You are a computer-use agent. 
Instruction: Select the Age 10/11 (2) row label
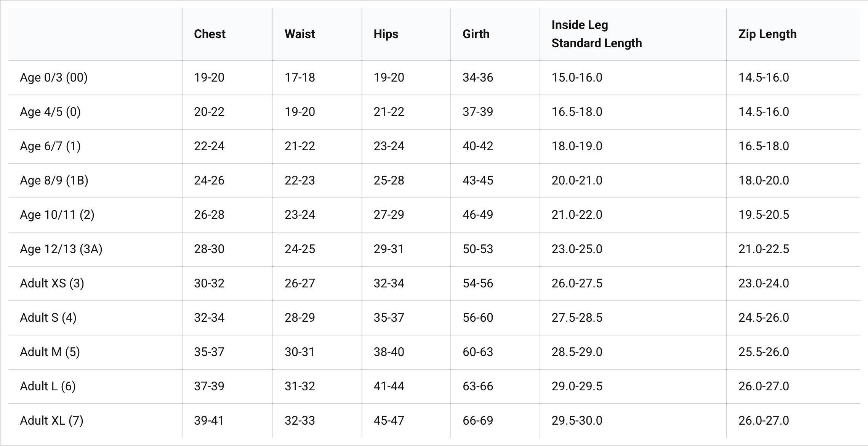click(57, 215)
